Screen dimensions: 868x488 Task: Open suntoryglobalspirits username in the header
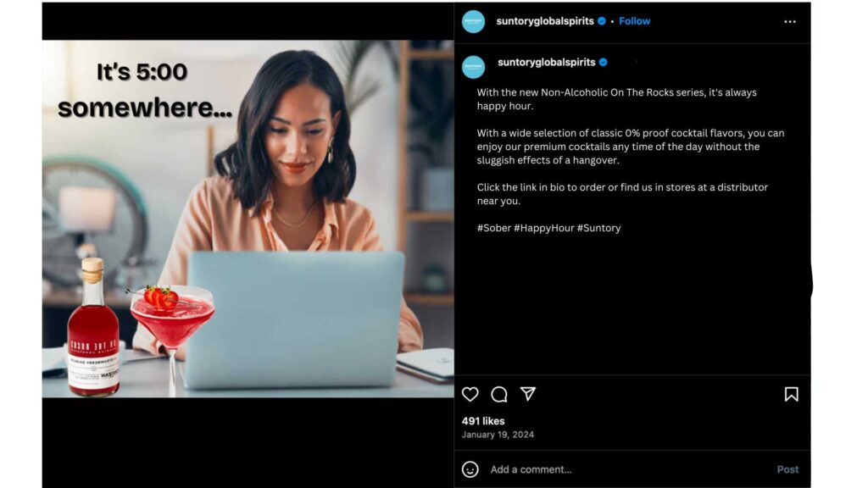pyautogui.click(x=545, y=21)
